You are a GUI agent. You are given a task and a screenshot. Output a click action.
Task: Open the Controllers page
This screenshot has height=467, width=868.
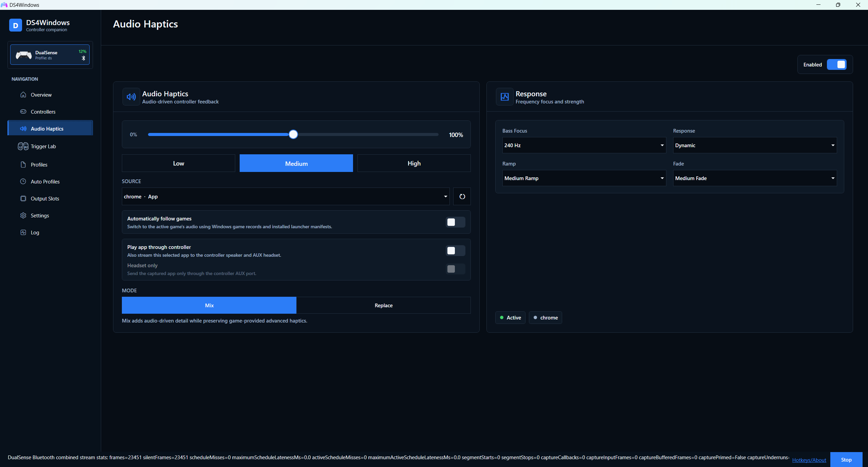click(x=50, y=112)
